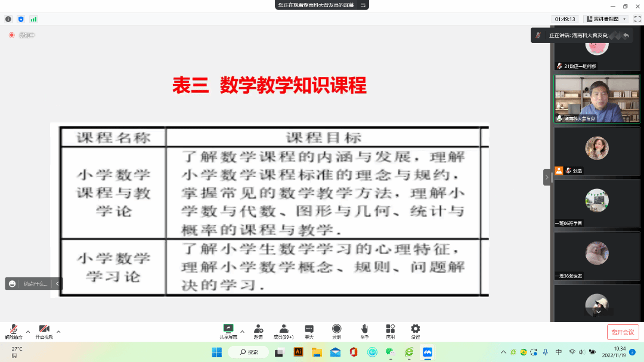Collapse the participant video sidebar

click(x=547, y=177)
